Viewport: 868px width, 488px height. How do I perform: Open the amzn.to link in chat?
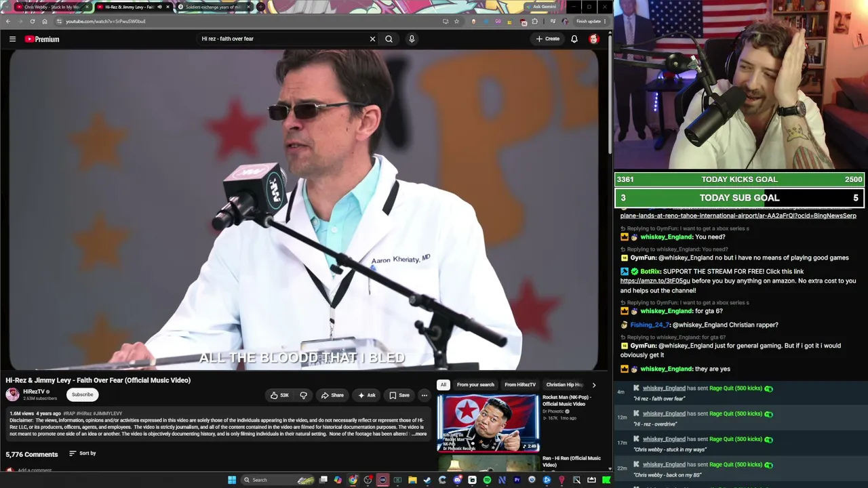point(655,281)
